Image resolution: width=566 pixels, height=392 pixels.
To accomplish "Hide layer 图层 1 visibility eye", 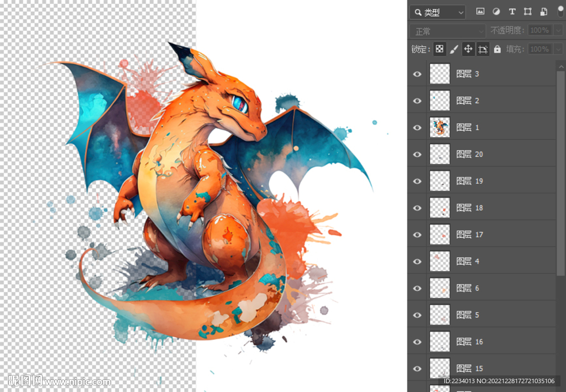I will pyautogui.click(x=417, y=128).
